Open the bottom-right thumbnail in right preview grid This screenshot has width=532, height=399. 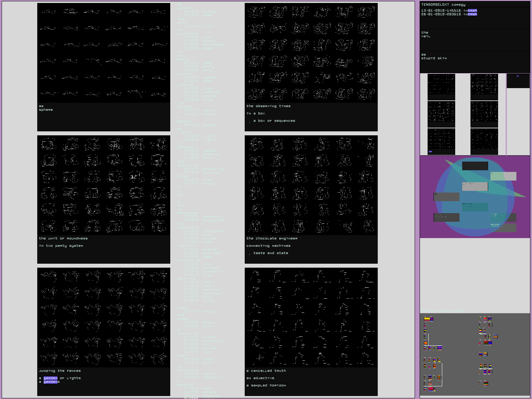click(x=484, y=141)
